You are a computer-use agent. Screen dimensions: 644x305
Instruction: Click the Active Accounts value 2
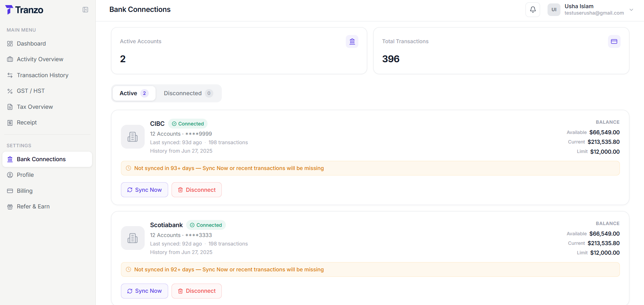pos(123,59)
